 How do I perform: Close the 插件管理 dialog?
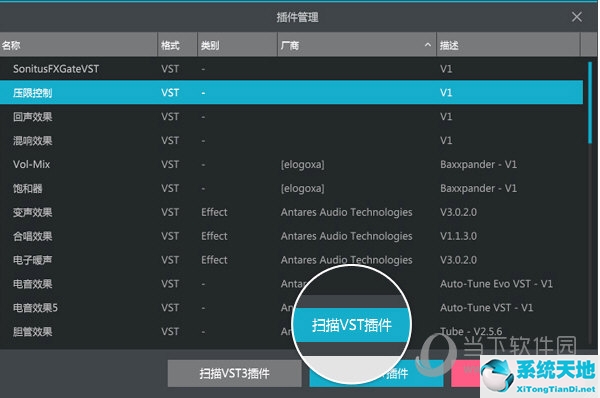577,17
